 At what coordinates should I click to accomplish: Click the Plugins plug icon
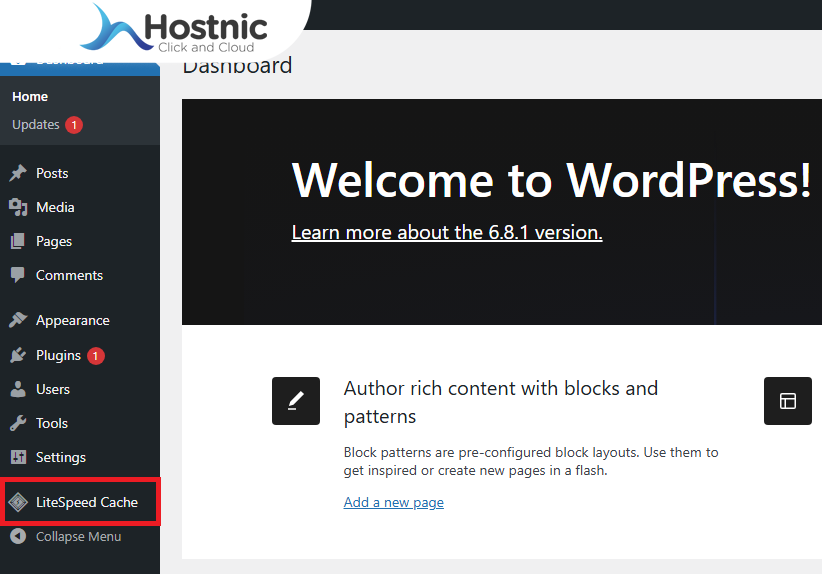(18, 355)
